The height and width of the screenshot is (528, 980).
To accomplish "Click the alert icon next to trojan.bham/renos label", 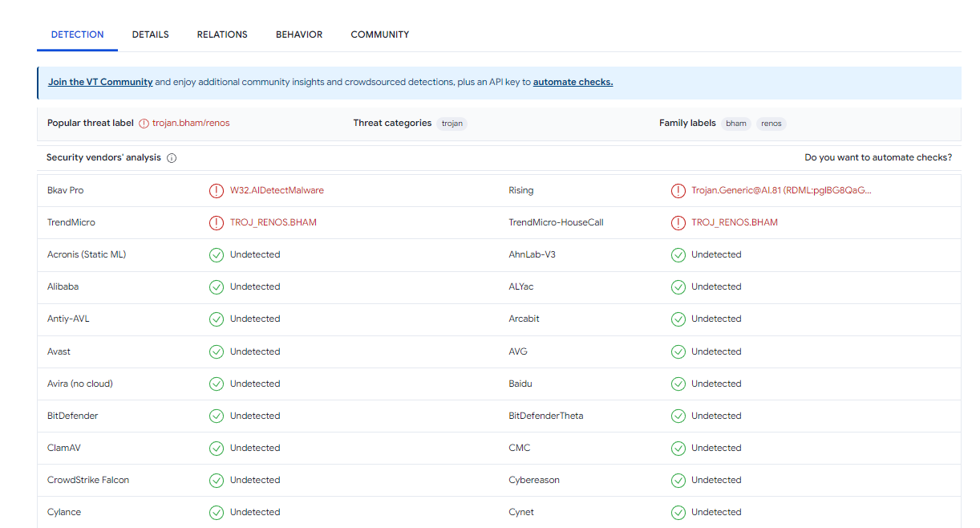I will [144, 124].
